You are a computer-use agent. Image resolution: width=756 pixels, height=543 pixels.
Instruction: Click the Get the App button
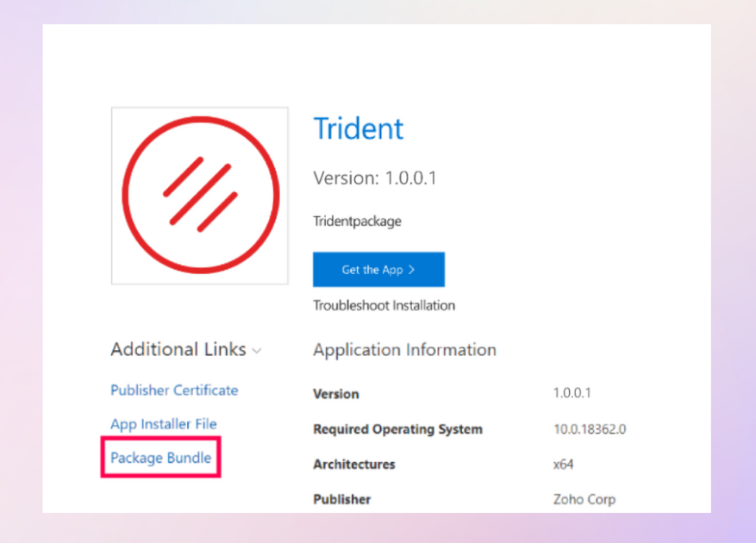tap(378, 270)
